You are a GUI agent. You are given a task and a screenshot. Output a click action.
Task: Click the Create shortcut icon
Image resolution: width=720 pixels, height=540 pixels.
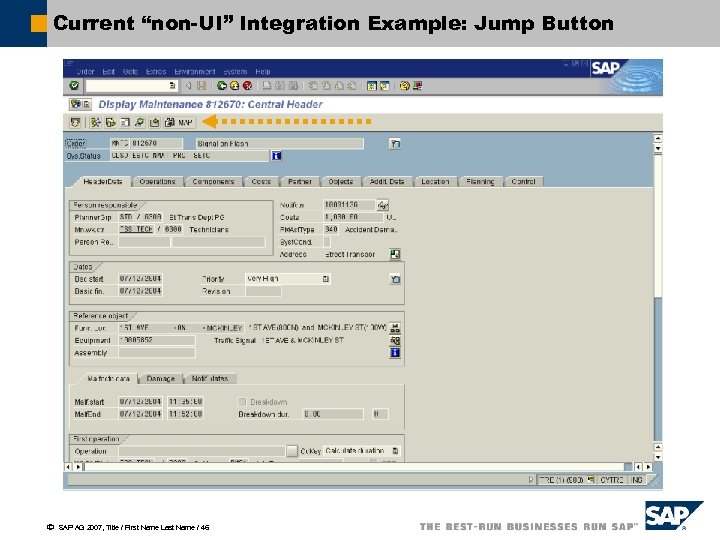point(384,85)
